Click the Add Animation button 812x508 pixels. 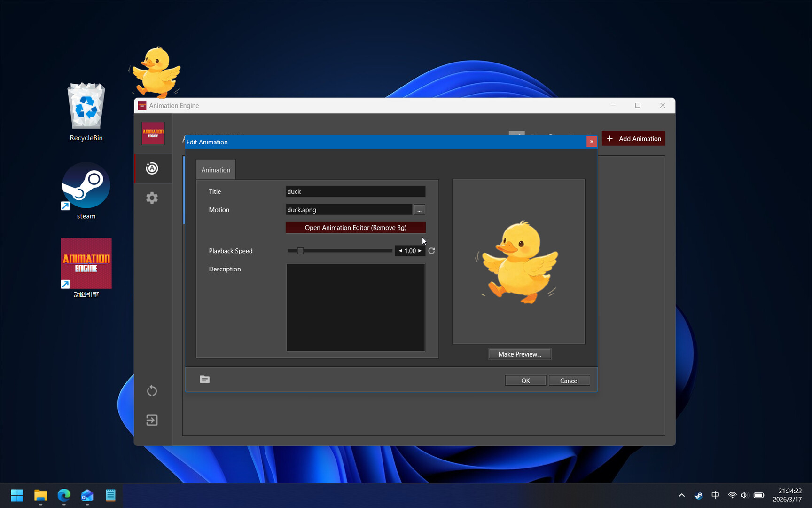633,138
